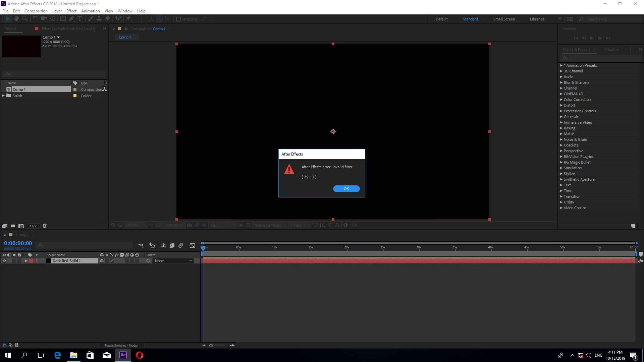This screenshot has height=362, width=644.
Task: Click OK to dismiss the invalid filter error
Action: (x=346, y=189)
